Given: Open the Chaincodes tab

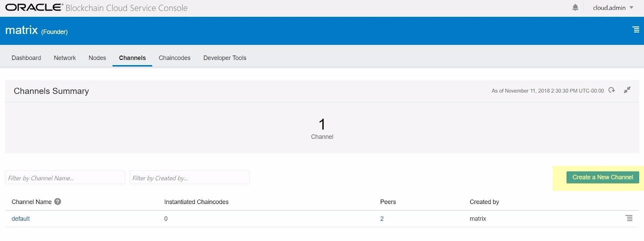Looking at the screenshot, I should [x=175, y=58].
